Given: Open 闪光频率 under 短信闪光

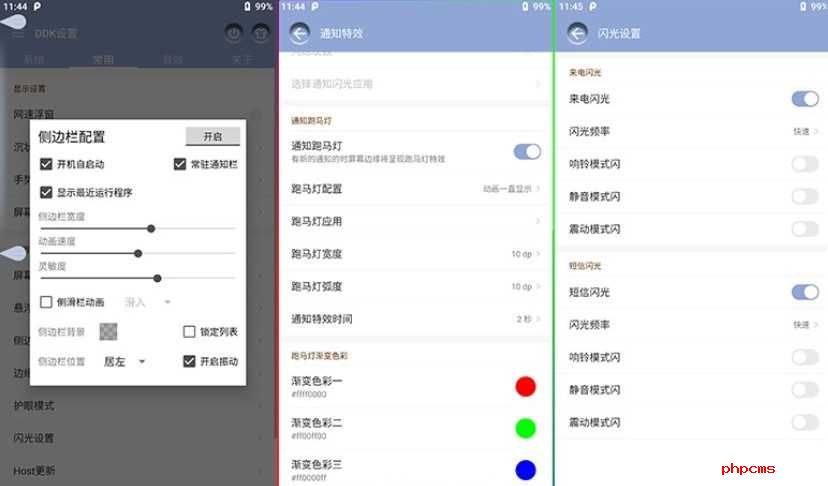Looking at the screenshot, I should (x=693, y=325).
